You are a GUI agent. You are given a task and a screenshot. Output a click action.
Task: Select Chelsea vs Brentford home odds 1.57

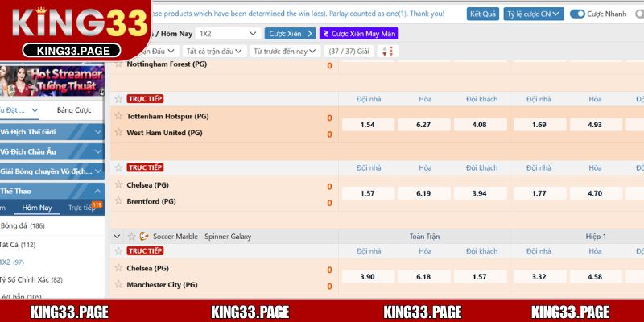368,193
